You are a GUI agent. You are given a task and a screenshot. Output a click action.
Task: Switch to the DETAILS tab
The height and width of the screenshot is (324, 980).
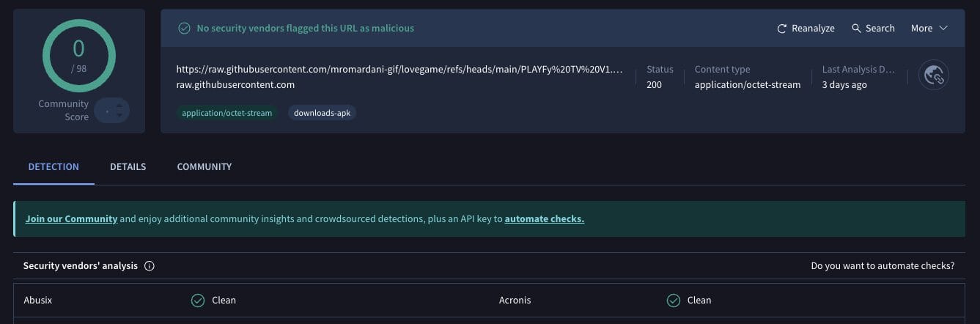click(x=128, y=166)
